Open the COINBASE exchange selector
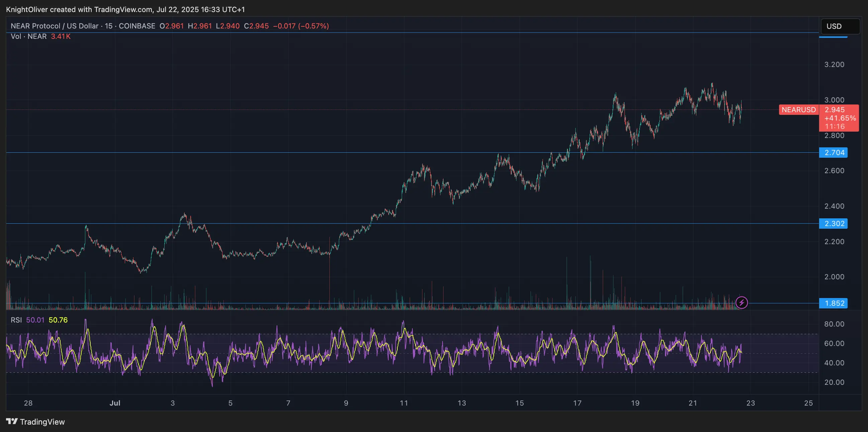The image size is (868, 432). pos(137,26)
